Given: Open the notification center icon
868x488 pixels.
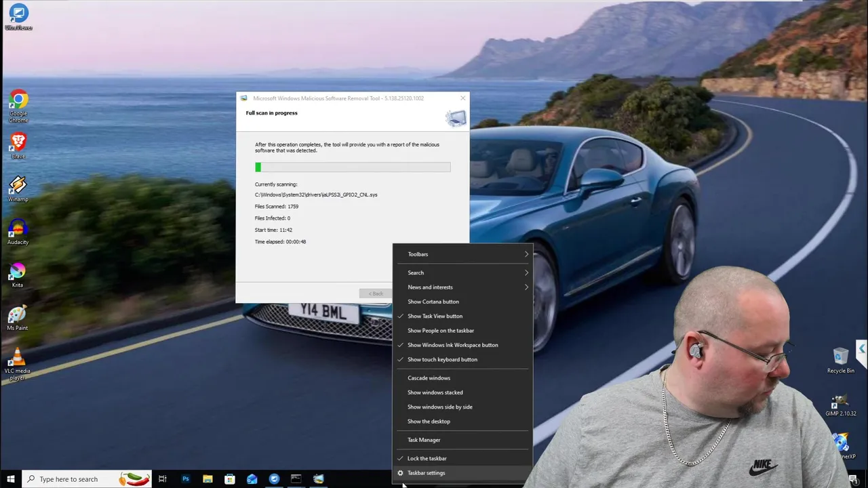Looking at the screenshot, I should click(853, 479).
